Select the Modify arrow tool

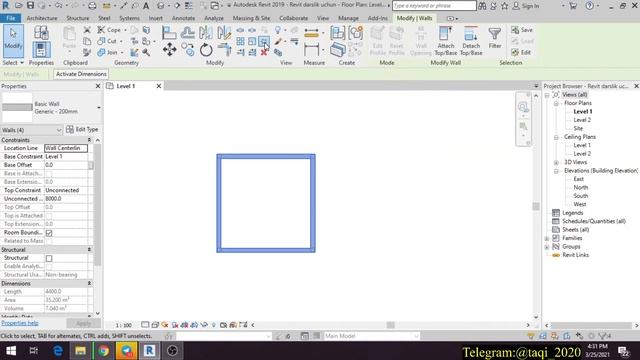tap(13, 40)
